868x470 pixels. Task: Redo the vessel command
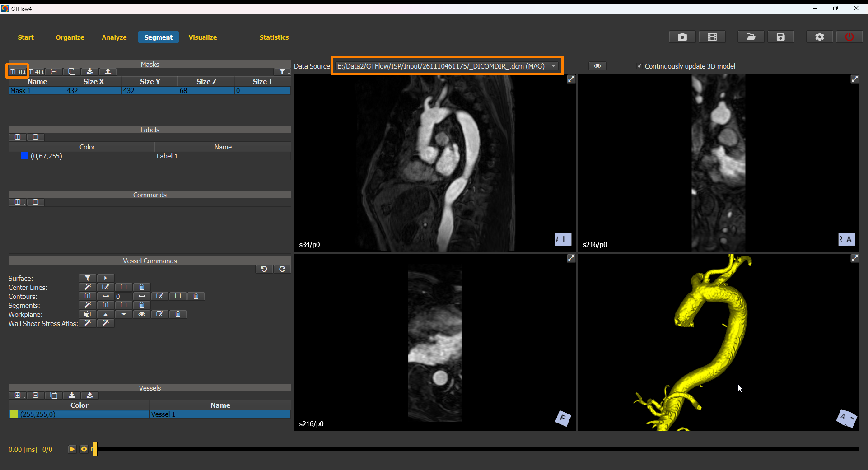point(282,269)
